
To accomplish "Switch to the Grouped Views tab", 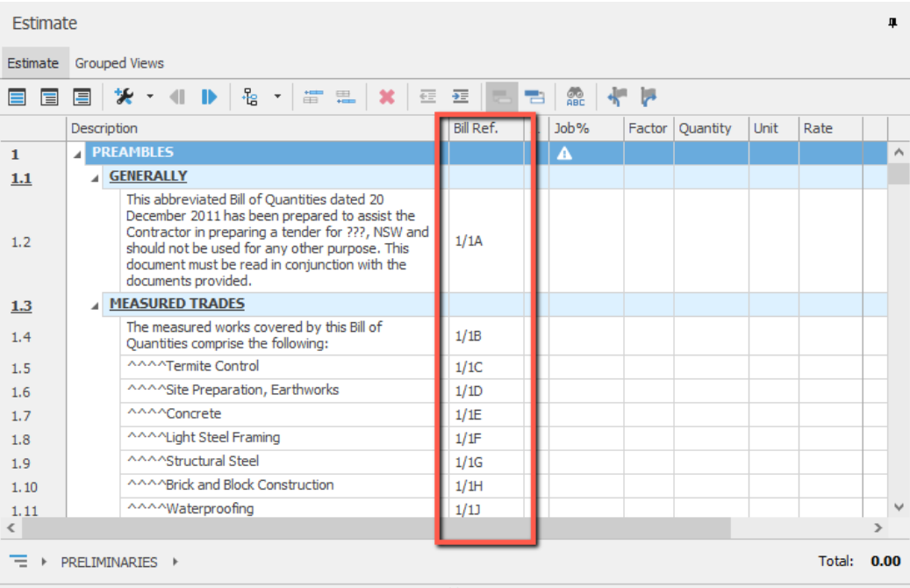I will pos(119,63).
